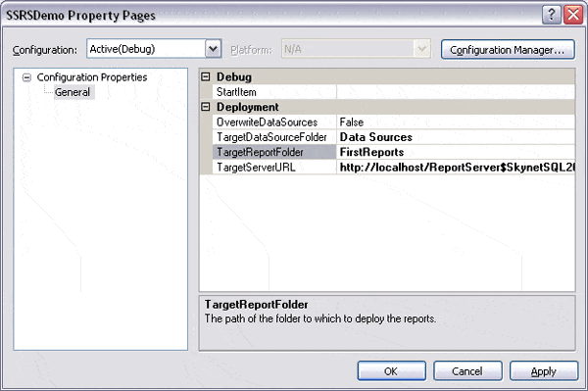Click the help question mark icon
The image size is (588, 391).
[551, 15]
